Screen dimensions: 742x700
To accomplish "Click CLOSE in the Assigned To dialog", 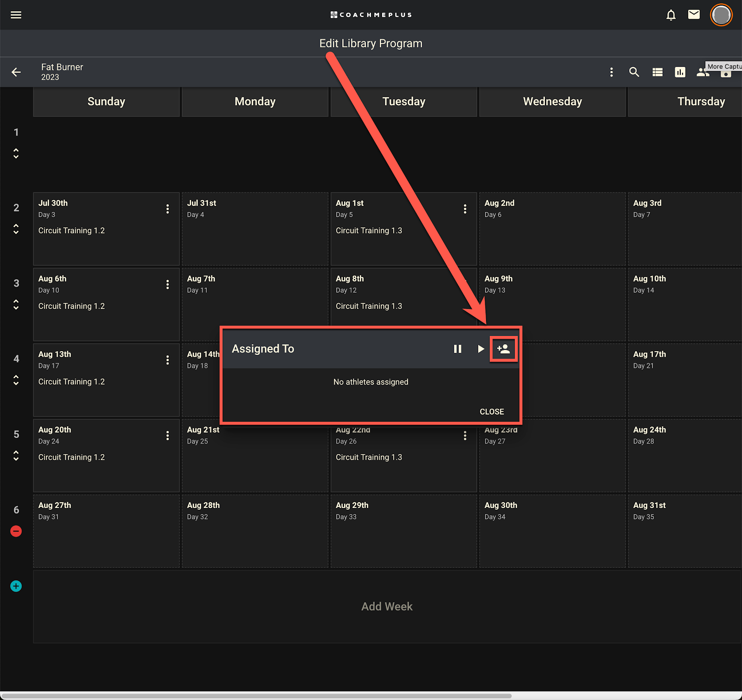I will tap(492, 412).
